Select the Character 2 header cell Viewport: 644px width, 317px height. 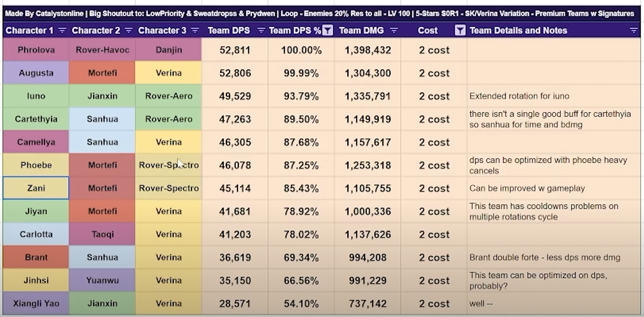(x=102, y=30)
